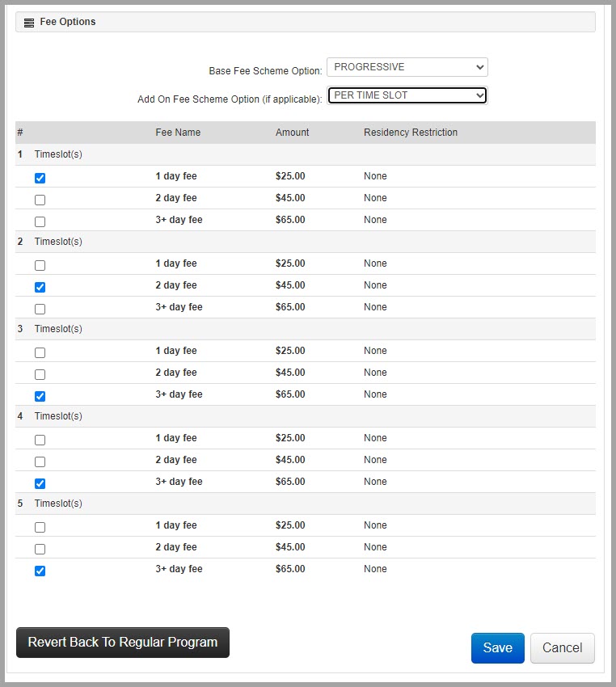Screen dimensions: 616x687
Task: Open the Add On Fee Scheme dropdown
Action: [407, 95]
